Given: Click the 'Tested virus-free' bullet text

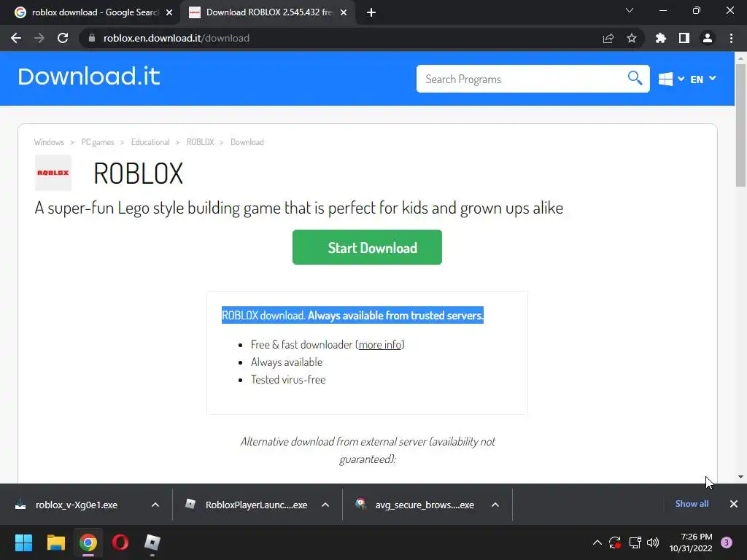Looking at the screenshot, I should coord(288,379).
